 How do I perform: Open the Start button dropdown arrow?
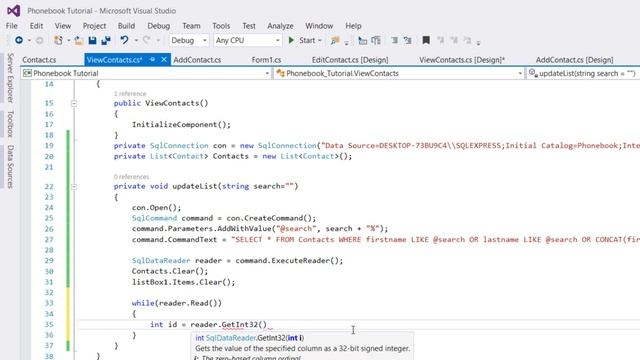[320, 40]
